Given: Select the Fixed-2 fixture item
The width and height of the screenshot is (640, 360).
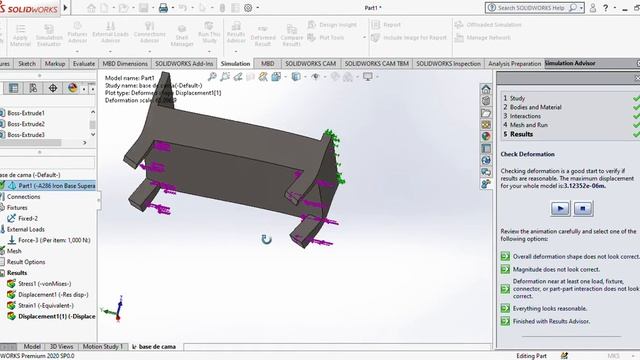Looking at the screenshot, I should (x=23, y=218).
